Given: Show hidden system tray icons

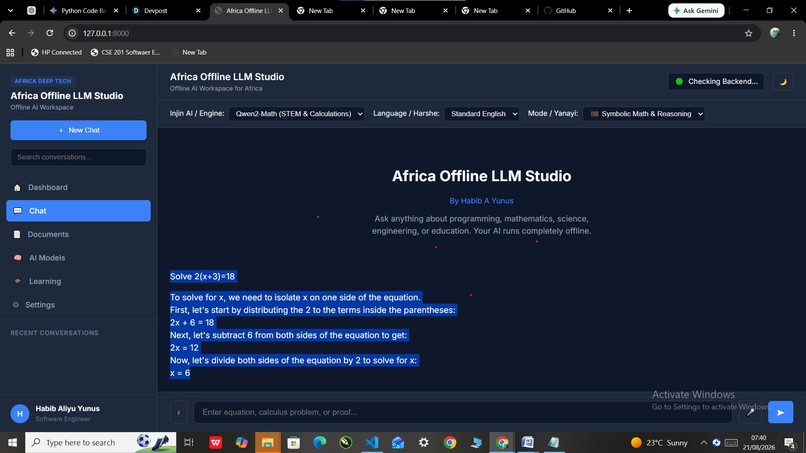Looking at the screenshot, I should (x=703, y=442).
